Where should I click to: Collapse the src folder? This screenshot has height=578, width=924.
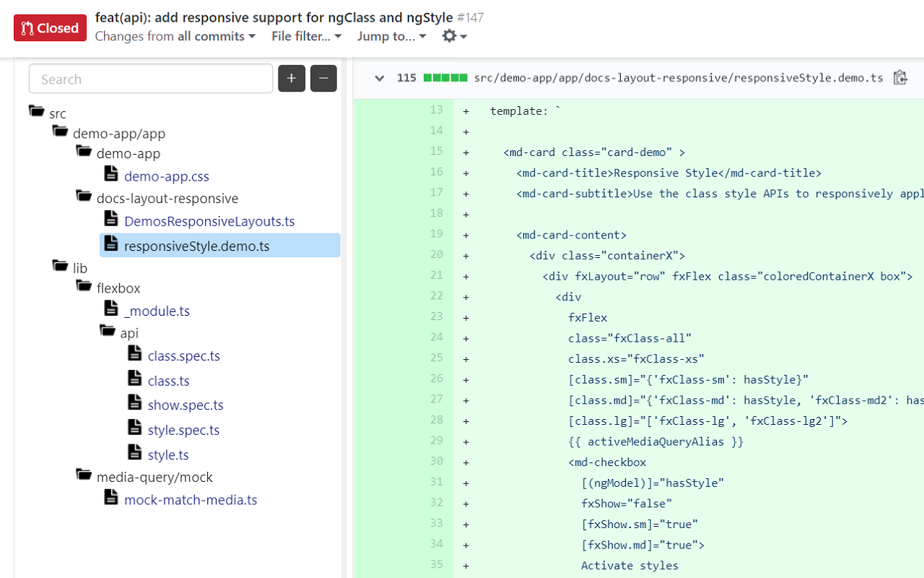48,113
